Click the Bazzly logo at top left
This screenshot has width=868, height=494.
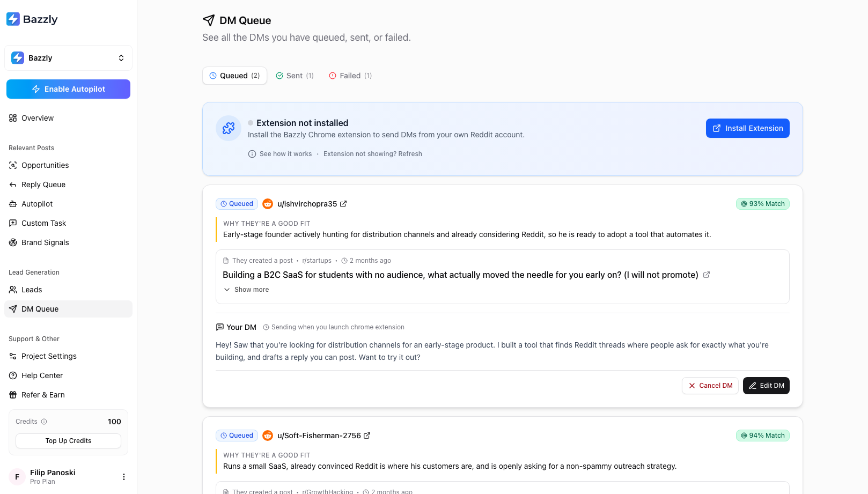pos(32,19)
